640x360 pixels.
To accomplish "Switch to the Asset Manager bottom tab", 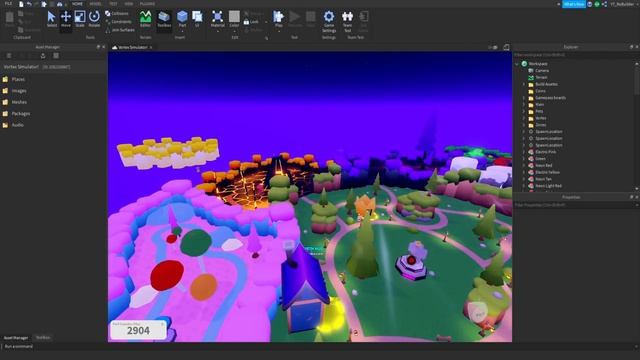I will point(16,338).
